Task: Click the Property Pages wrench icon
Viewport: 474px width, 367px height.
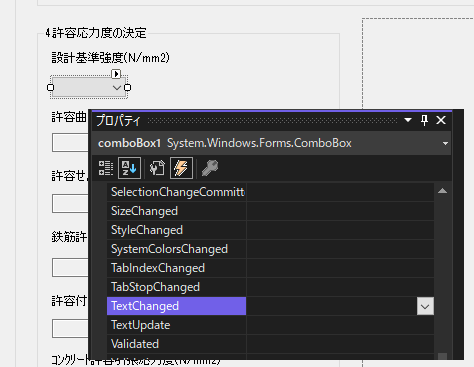Action: [x=210, y=168]
